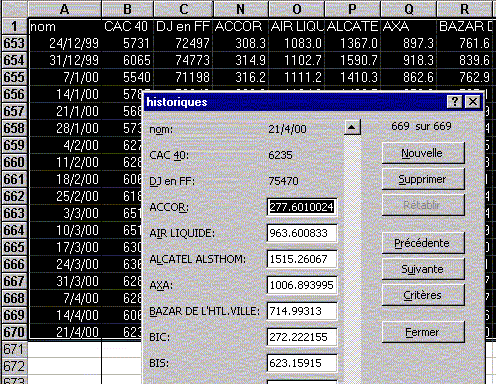Click cell with date 31/12/99
This screenshot has height=384, width=496.
[x=65, y=60]
